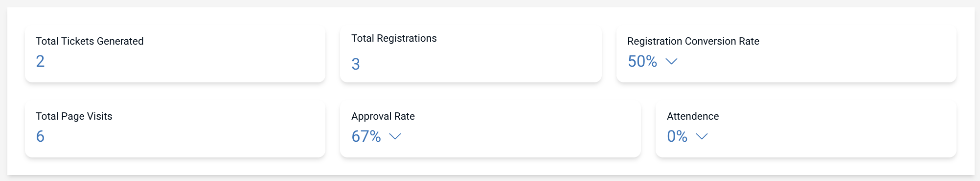Click the registrations count 3

356,64
